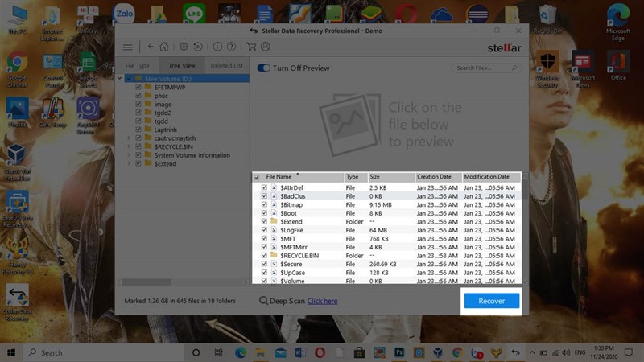Open the settings gear icon
Screen dimensions: 644x362
click(184, 47)
